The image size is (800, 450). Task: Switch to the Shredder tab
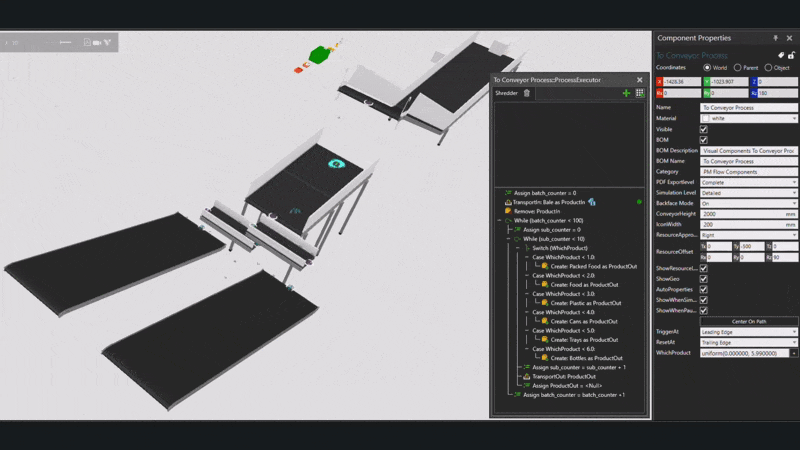(506, 93)
